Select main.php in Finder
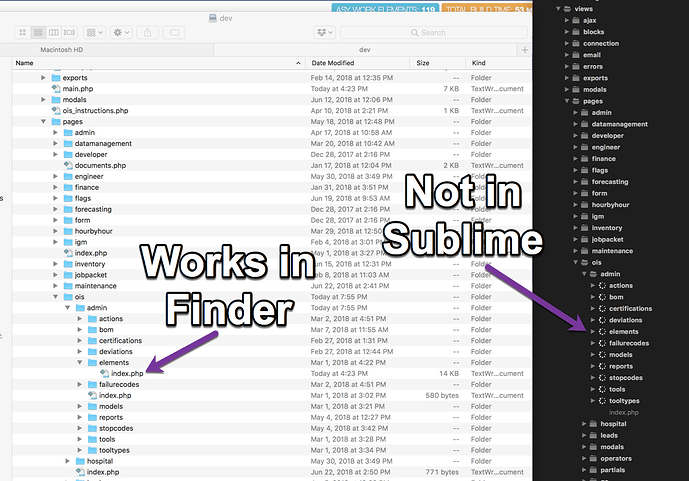Image resolution: width=689 pixels, height=481 pixels. click(78, 89)
